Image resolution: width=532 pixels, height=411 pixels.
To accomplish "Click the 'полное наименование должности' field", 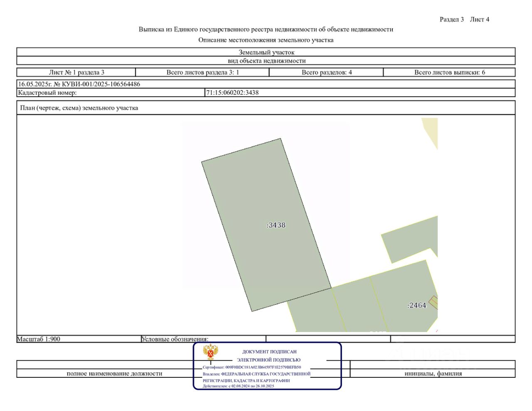I will click(x=114, y=373).
